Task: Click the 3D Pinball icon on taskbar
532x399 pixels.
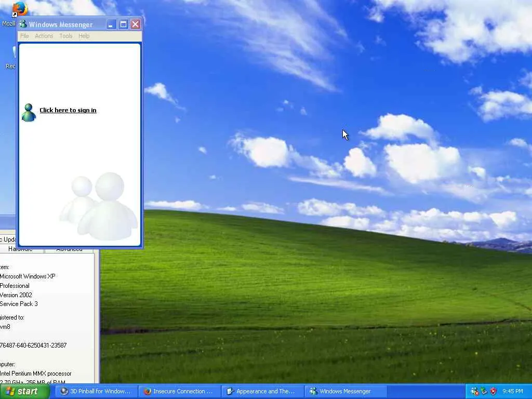Action: [64, 391]
